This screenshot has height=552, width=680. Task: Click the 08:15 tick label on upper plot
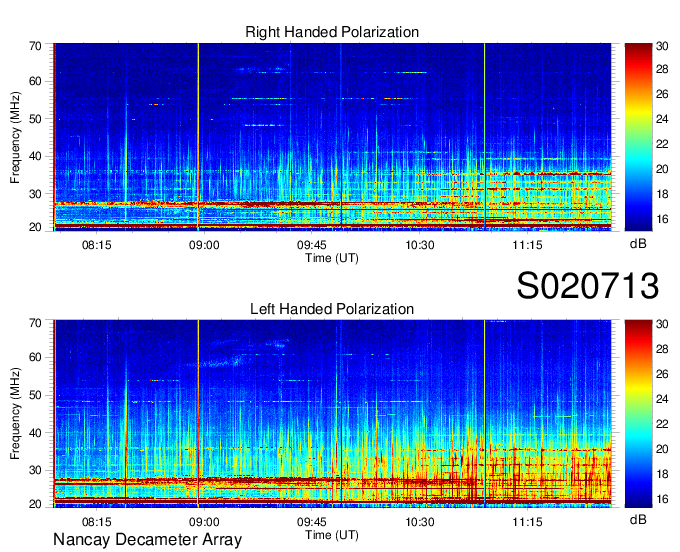pyautogui.click(x=97, y=245)
